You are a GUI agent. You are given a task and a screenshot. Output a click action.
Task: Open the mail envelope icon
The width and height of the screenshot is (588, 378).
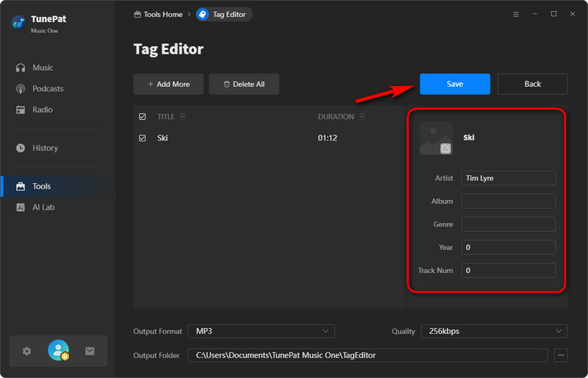click(x=90, y=351)
